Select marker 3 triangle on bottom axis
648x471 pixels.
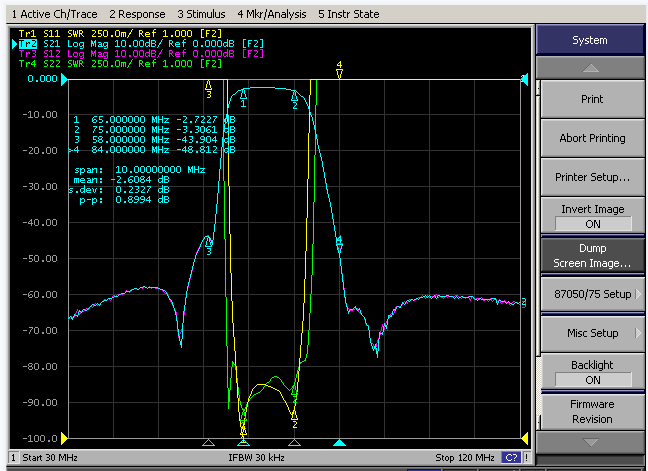tap(208, 443)
